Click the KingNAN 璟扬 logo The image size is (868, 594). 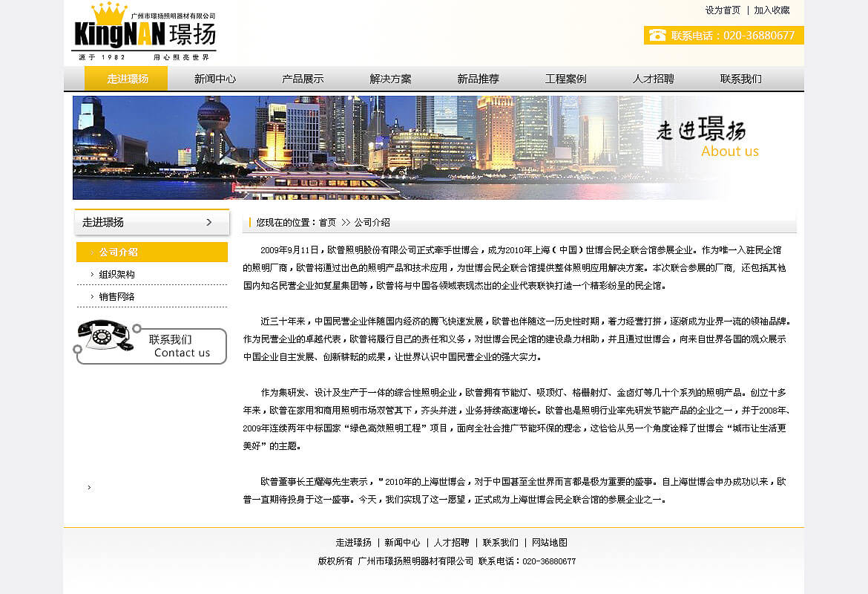[144, 32]
